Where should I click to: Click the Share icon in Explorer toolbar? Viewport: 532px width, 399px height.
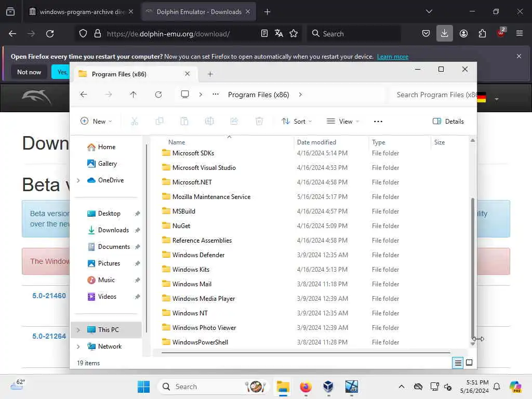point(234,121)
